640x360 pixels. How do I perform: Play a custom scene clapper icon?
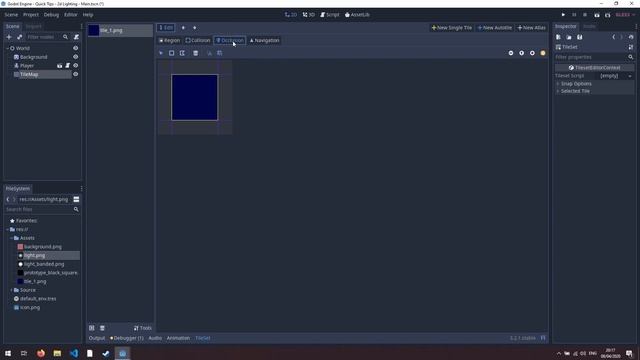pos(607,15)
